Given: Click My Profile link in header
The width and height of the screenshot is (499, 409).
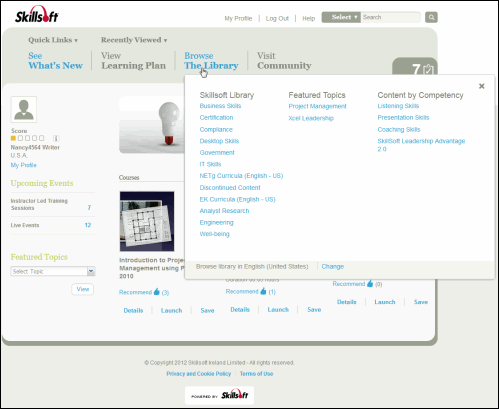Looking at the screenshot, I should (x=238, y=18).
